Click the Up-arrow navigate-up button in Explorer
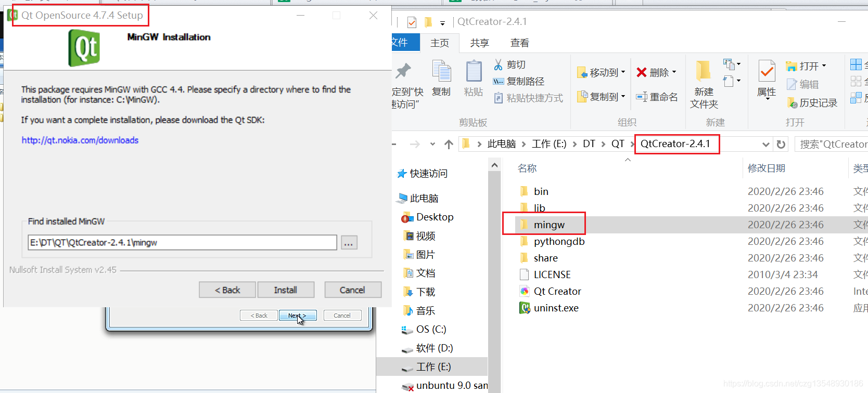868x393 pixels. (x=449, y=145)
